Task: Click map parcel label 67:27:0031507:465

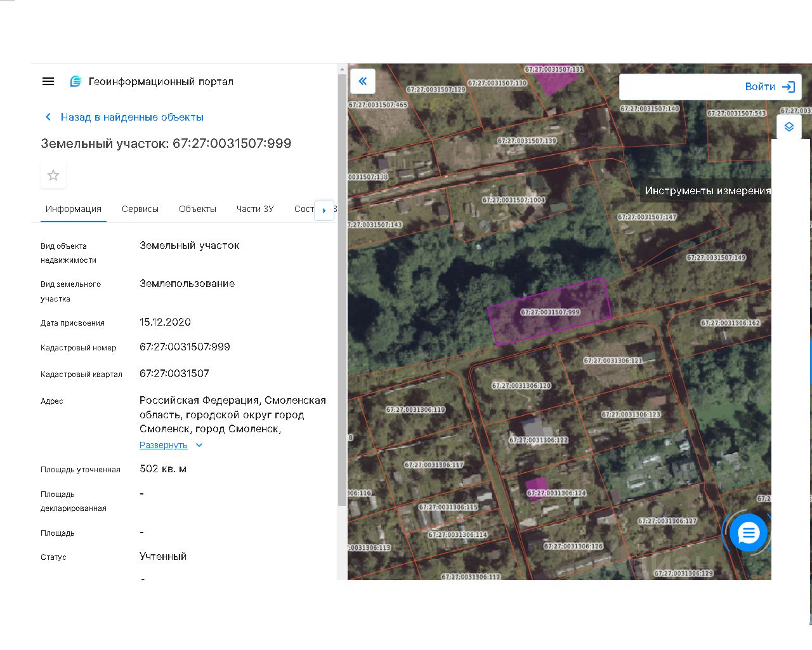Action: (378, 105)
